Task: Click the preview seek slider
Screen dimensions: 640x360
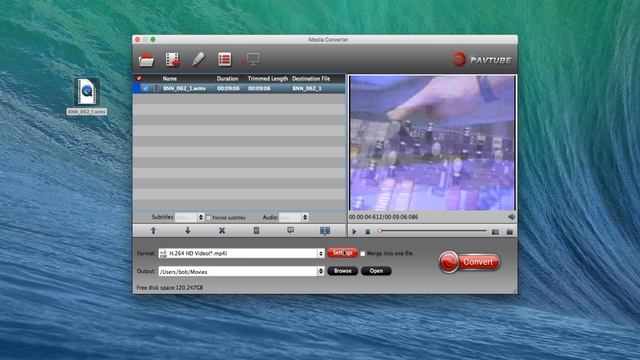Action: click(433, 231)
